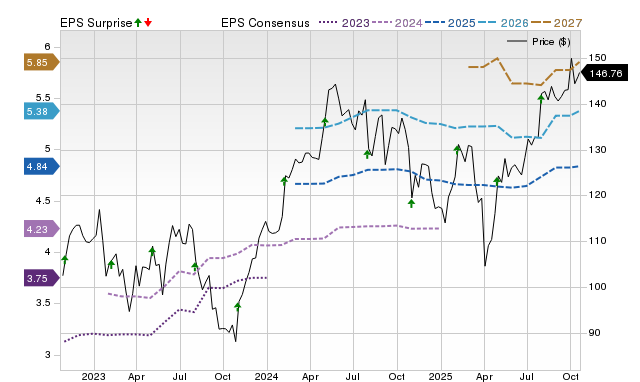Viewport: 640px width, 382px height.
Task: Select the earliest EPS surprise arrow from late 2022
Action: point(64,259)
